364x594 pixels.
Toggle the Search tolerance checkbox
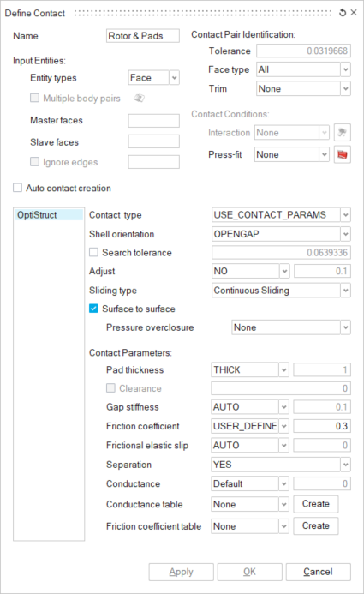(x=93, y=252)
